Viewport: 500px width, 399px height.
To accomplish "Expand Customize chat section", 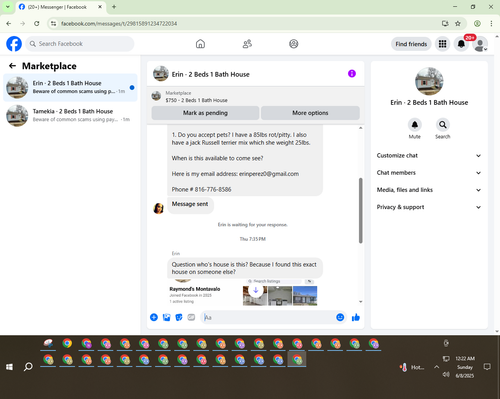I will [429, 156].
